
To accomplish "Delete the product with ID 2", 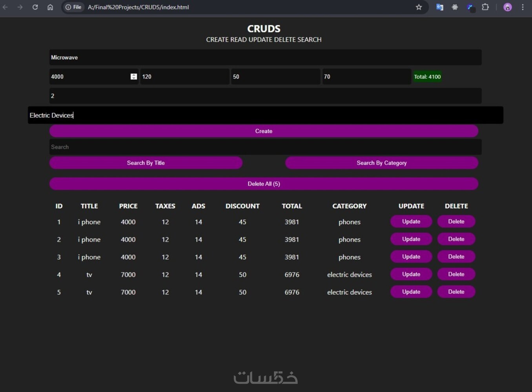I will tap(456, 239).
